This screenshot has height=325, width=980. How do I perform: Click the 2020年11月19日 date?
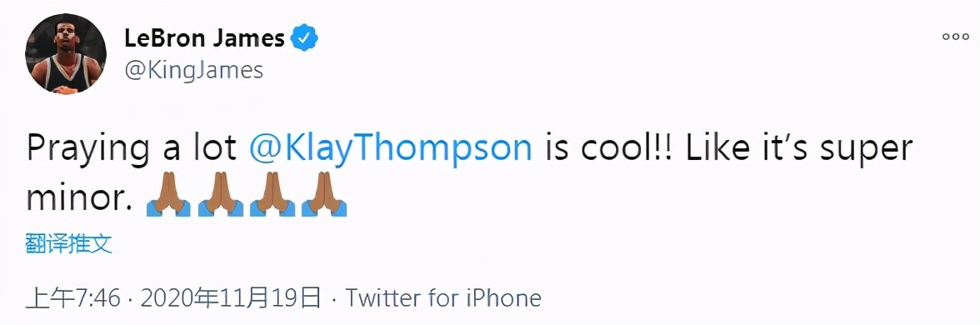[231, 298]
